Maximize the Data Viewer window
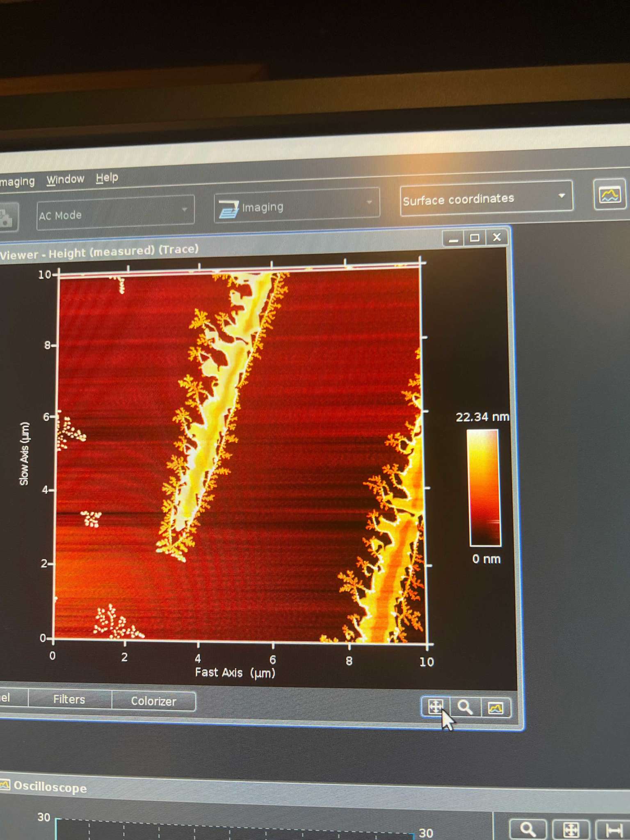This screenshot has height=840, width=630. pyautogui.click(x=475, y=237)
